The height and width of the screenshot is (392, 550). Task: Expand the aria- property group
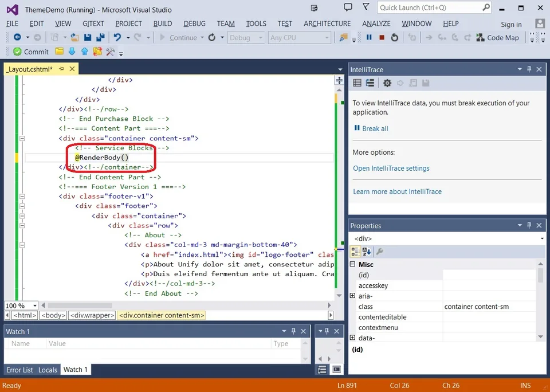pyautogui.click(x=352, y=296)
